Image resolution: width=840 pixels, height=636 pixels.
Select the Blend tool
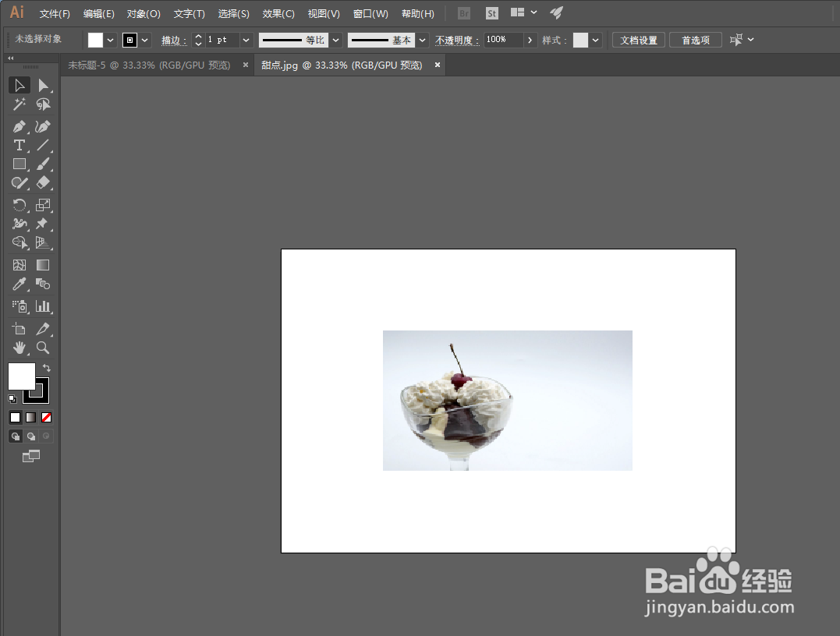click(x=43, y=284)
